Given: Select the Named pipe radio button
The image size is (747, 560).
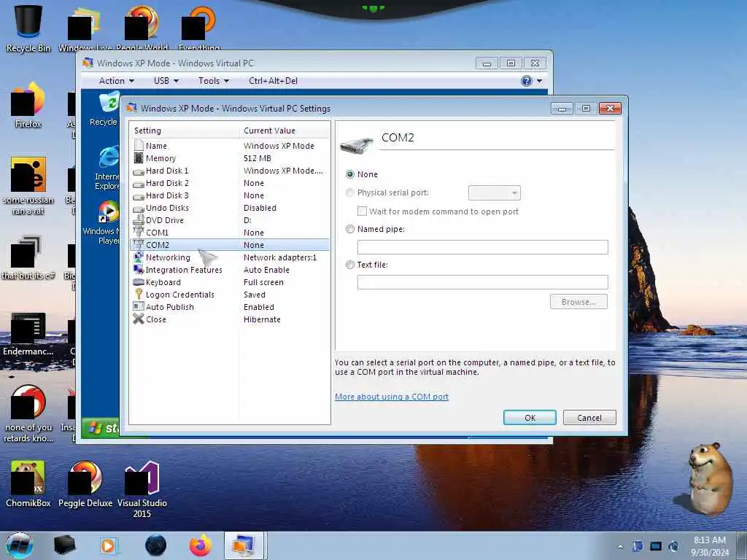Looking at the screenshot, I should (350, 229).
